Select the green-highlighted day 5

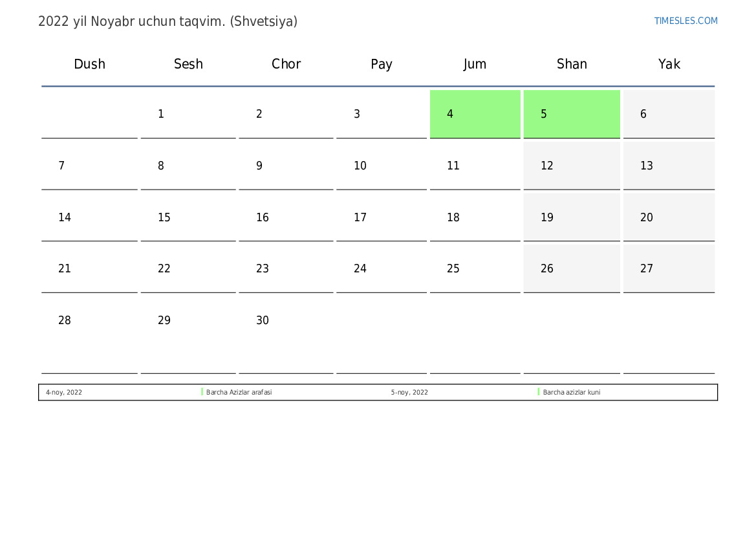pyautogui.click(x=572, y=114)
